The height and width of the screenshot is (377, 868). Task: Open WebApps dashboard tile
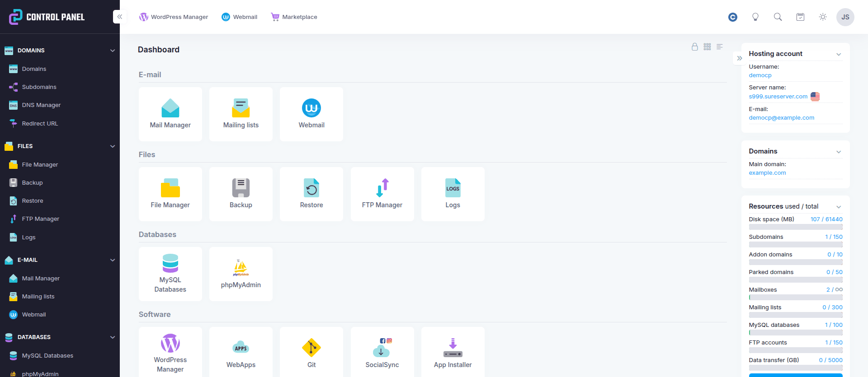(x=241, y=352)
